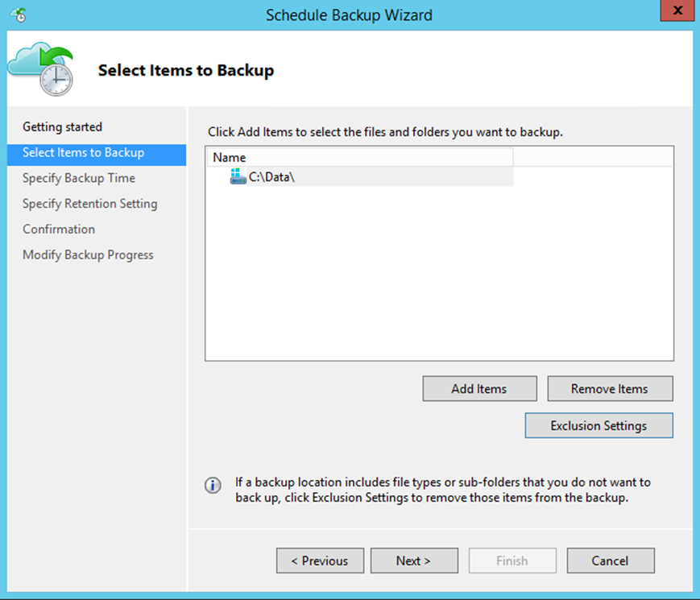Click the Schedule Backup Wizard title text

click(x=349, y=15)
